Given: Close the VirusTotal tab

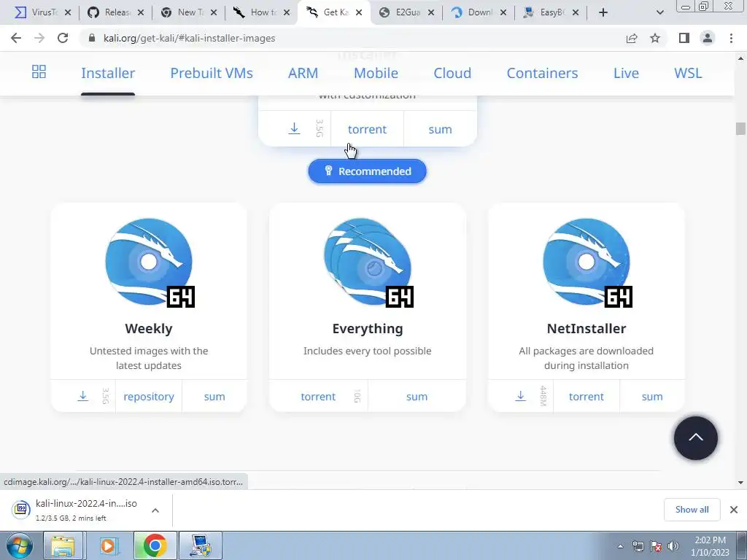Looking at the screenshot, I should (68, 12).
